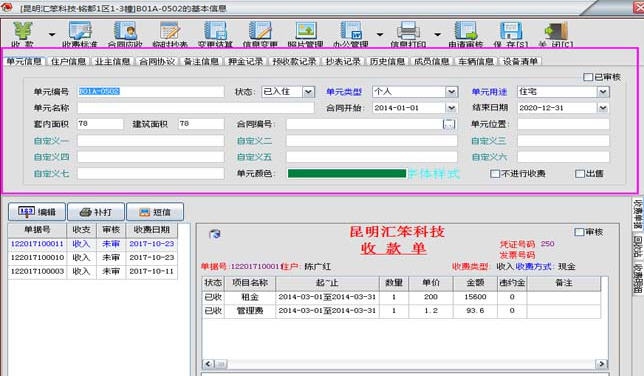Image resolution: width=644 pixels, height=376 pixels.
Task: Open the 合同协议 tab
Action: pos(157,61)
